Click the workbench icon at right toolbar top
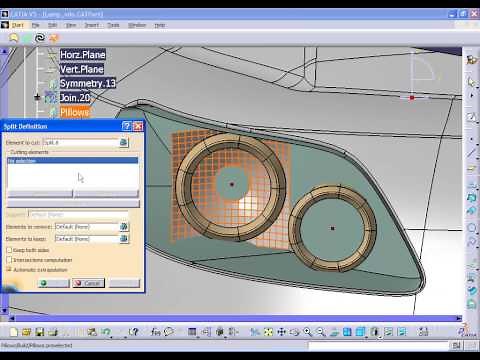The width and height of the screenshot is (480, 360). click(471, 60)
